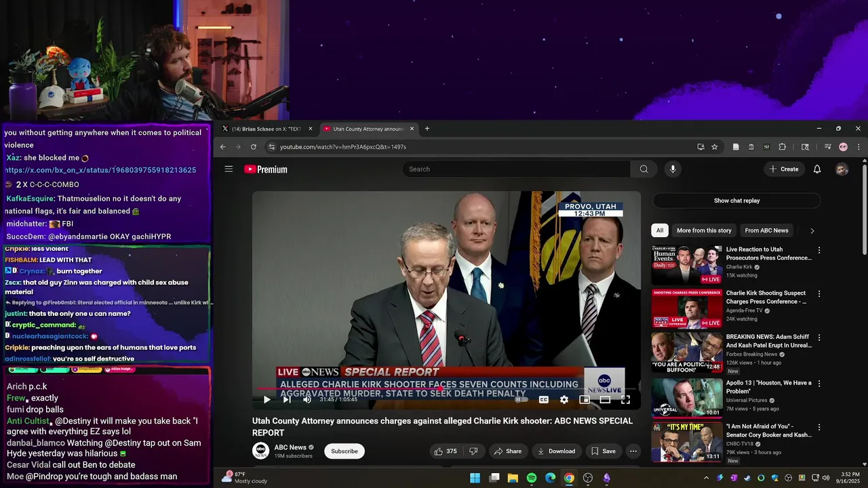Click the browser address bar URL
The width and height of the screenshot is (868, 488).
point(343,147)
